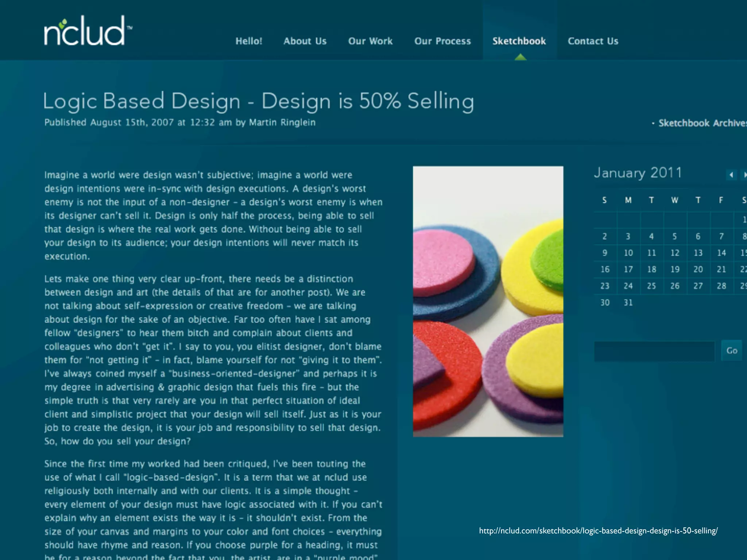Click the Go search button
Screen dimensions: 747x560
click(732, 351)
